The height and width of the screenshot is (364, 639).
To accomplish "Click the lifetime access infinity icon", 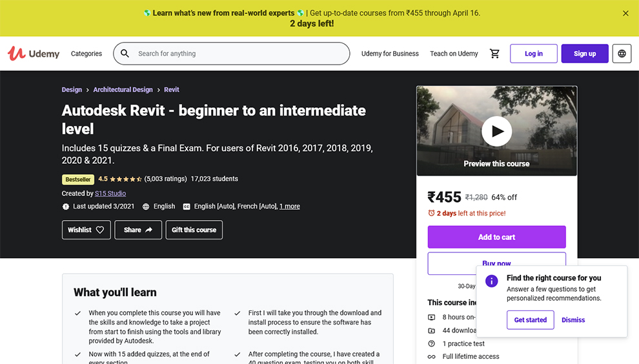I will tap(432, 357).
